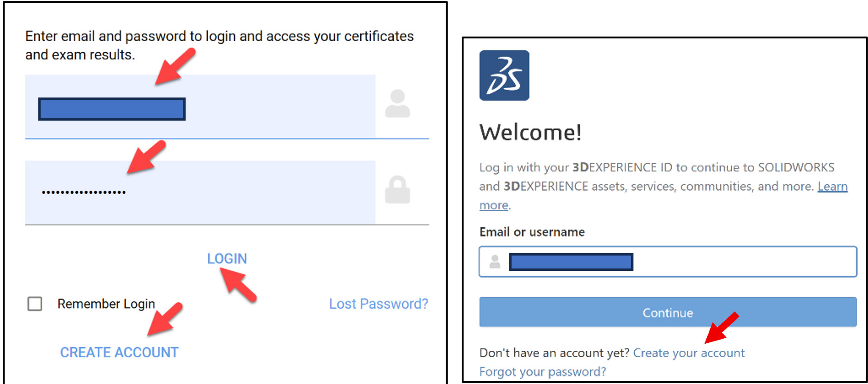Click the blue username highlight on the right panel

tap(571, 262)
